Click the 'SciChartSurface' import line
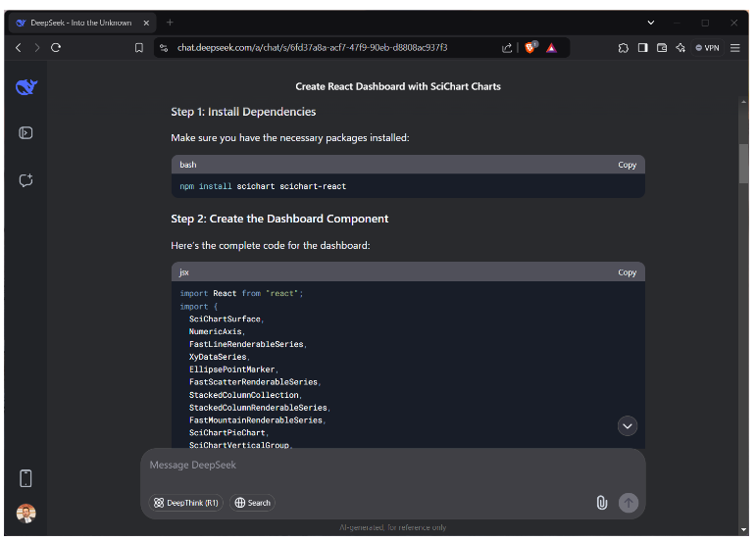756x541 pixels. tap(227, 320)
